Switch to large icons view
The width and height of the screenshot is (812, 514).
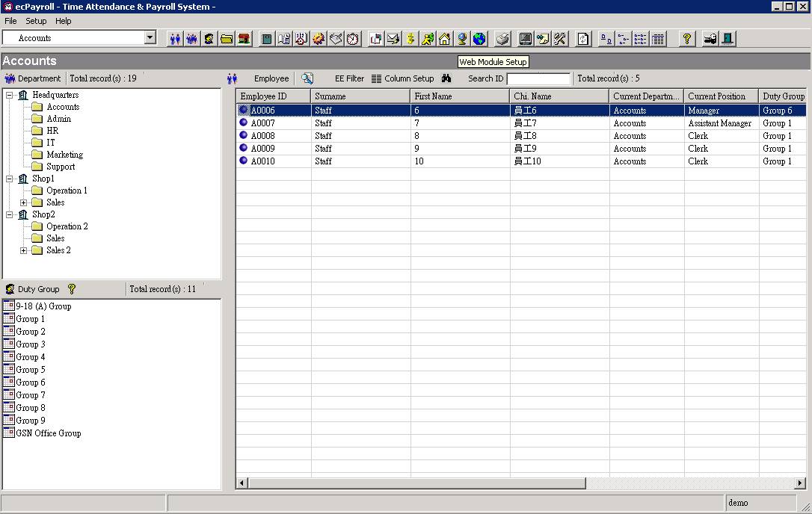click(606, 39)
